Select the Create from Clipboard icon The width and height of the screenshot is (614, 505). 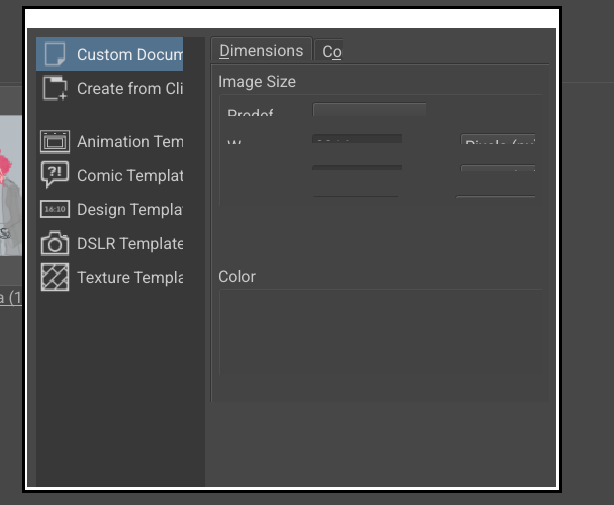55,88
